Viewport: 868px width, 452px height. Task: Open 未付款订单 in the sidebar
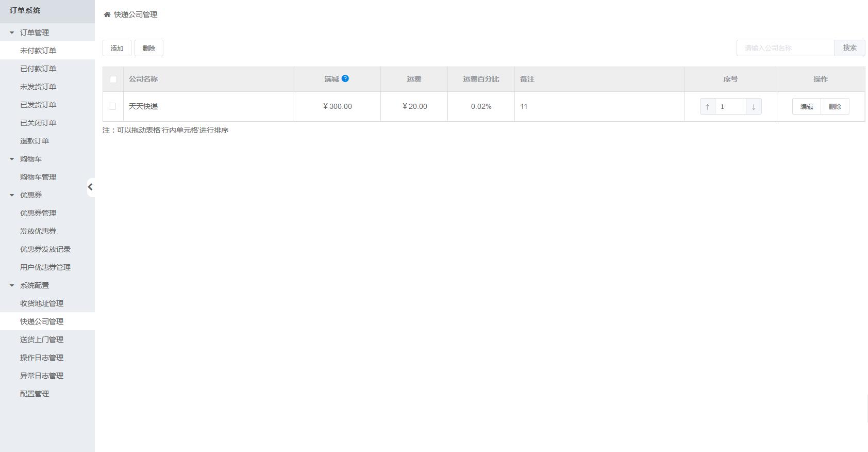coord(47,51)
